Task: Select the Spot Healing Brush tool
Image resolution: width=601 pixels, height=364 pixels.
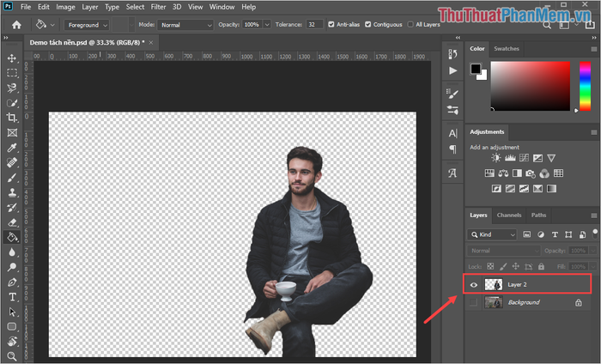Action: click(x=12, y=162)
